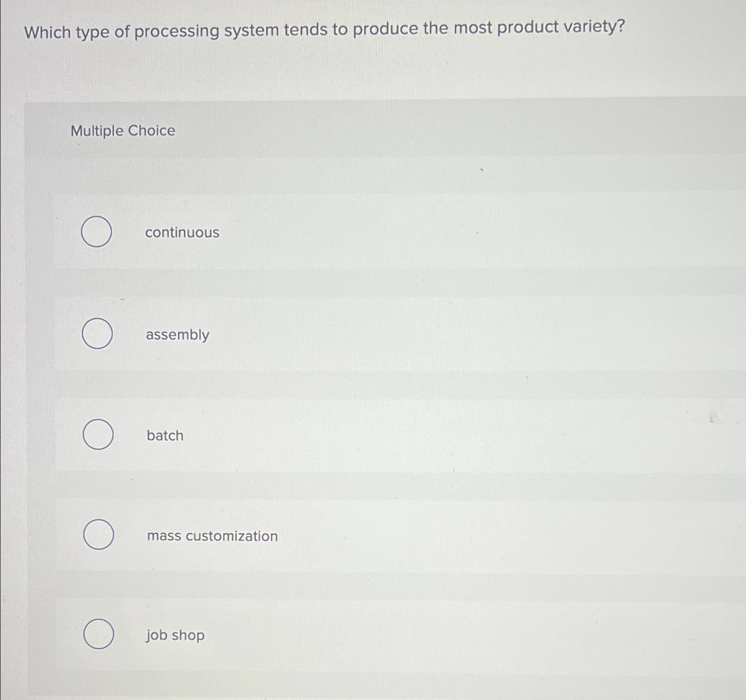Viewport: 746px width, 700px height.
Task: Select the batch radio button
Action: pos(98,434)
